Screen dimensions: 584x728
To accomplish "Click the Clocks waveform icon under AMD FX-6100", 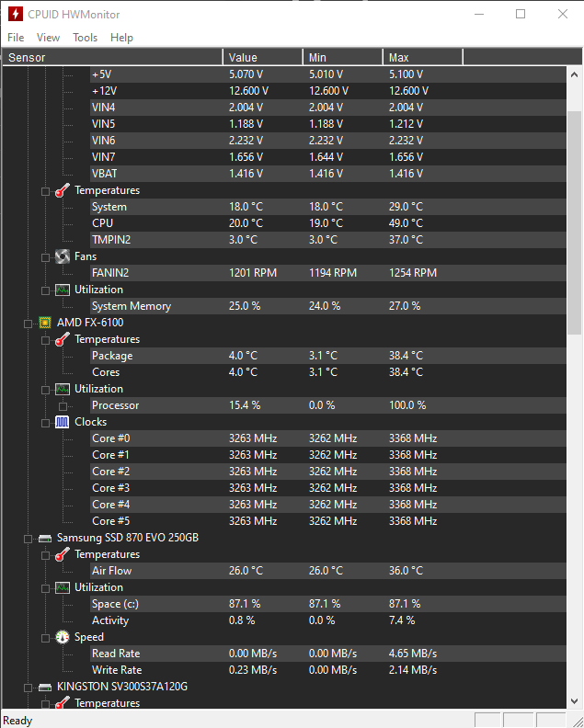I will tap(63, 422).
